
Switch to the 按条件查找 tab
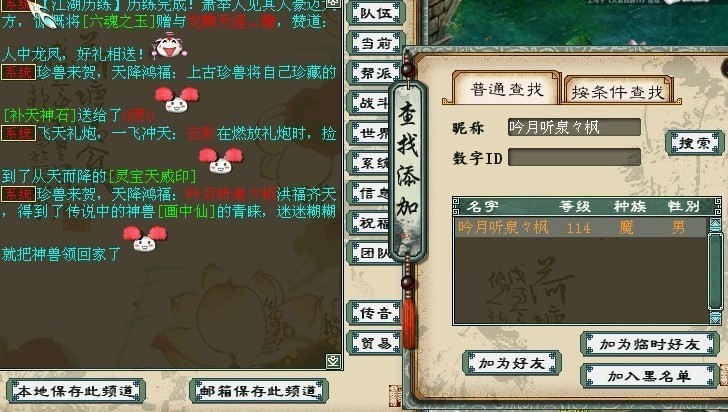pos(618,92)
